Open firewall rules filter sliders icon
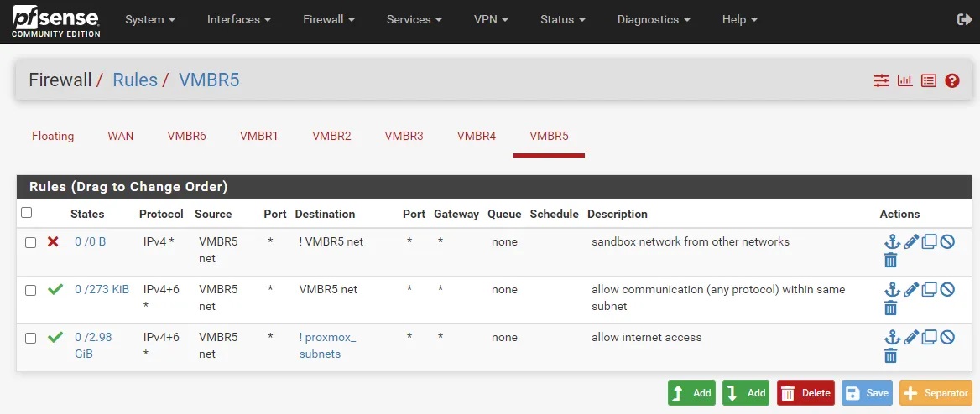The image size is (980, 414). point(881,80)
